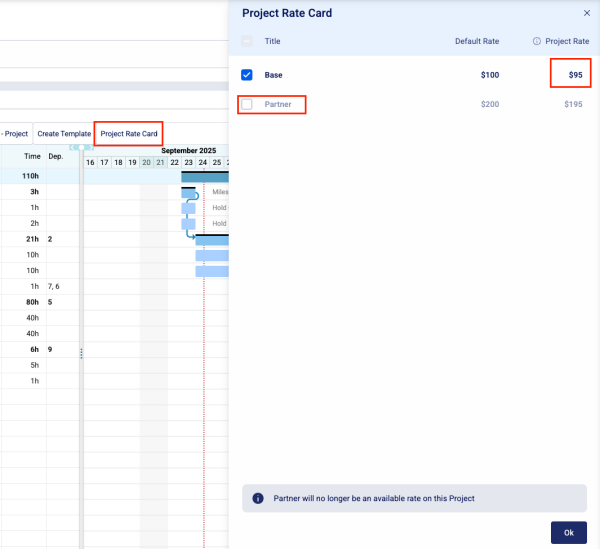This screenshot has height=549, width=600.
Task: Close the Project Rate Card panel
Action: pos(587,13)
